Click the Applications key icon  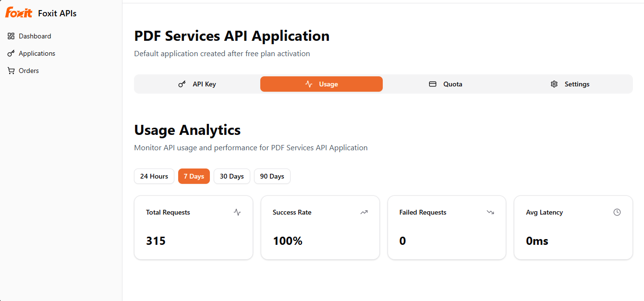[x=11, y=53]
